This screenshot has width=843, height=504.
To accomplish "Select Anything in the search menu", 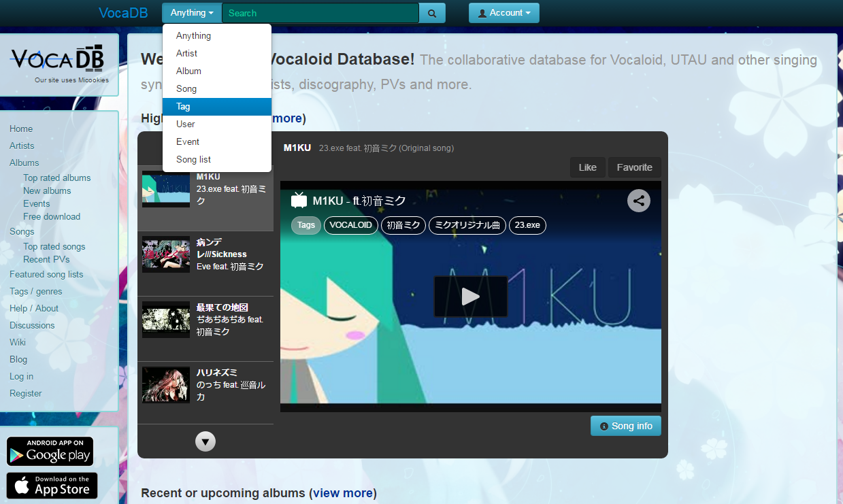I will 217,36.
